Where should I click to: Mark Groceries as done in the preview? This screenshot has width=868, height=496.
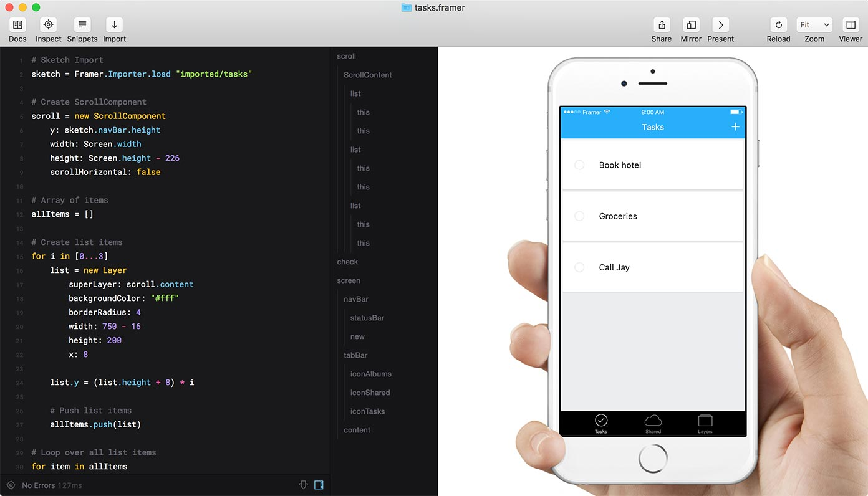pos(579,216)
